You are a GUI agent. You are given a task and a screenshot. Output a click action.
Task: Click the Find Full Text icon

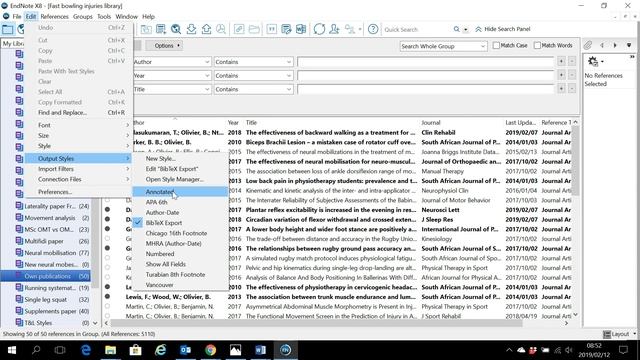click(221, 29)
